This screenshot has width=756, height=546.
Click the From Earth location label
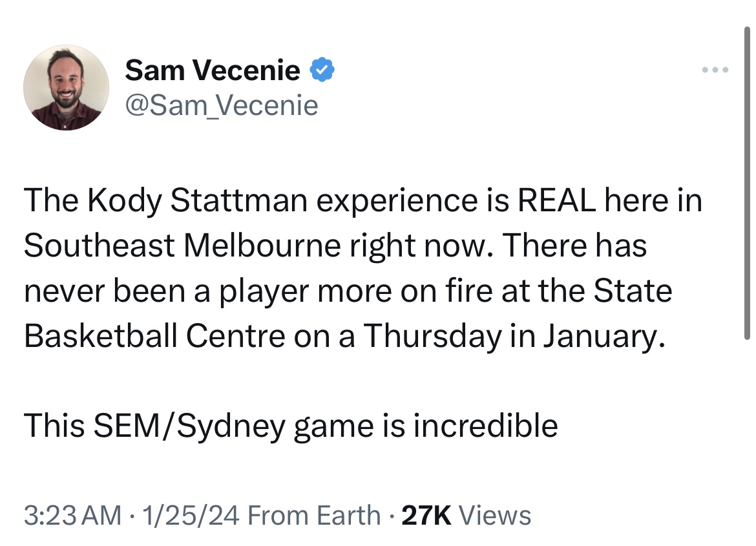314,515
